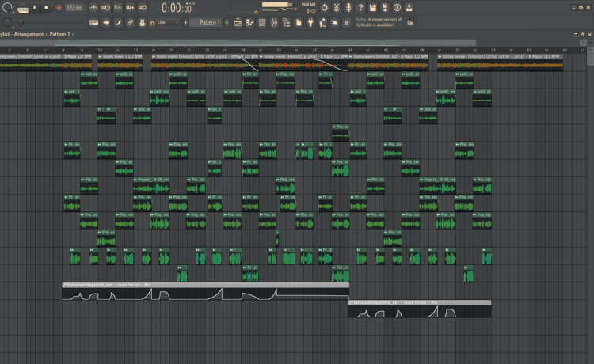Click the horizontal slider beside pitch knob
This screenshot has height=364, width=594.
pos(51,23)
